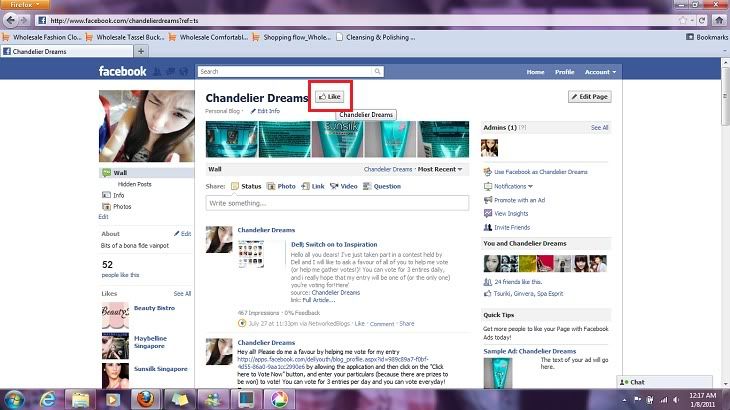Select Info in the left sidebar
This screenshot has height=410, width=730.
119,195
